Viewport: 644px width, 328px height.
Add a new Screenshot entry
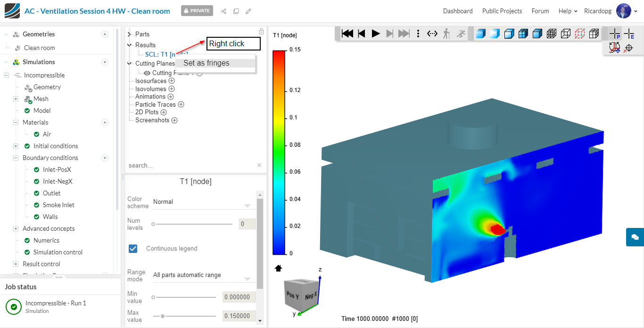pyautogui.click(x=174, y=120)
